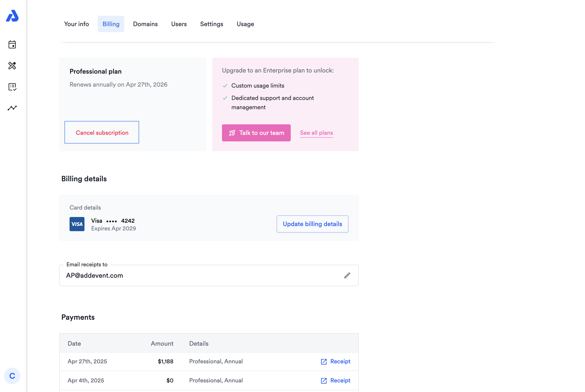Click 'Professional, Annual' in the Apr 27th row
This screenshot has width=585, height=392.
tap(216, 362)
